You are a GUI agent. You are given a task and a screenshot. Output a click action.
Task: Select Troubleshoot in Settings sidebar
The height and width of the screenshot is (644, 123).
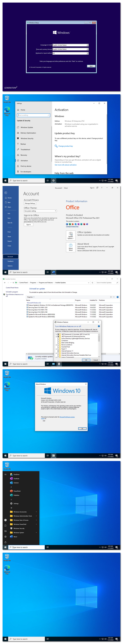(x=25, y=150)
